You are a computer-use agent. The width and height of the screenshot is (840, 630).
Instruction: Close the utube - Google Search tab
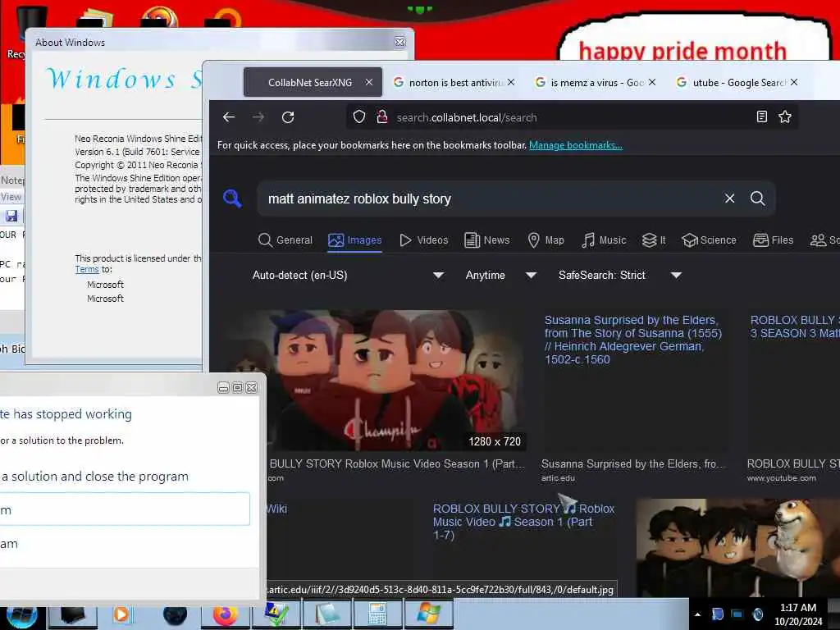(794, 83)
